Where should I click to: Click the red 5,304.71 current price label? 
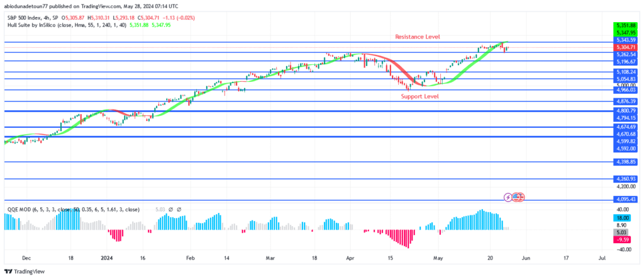(626, 47)
